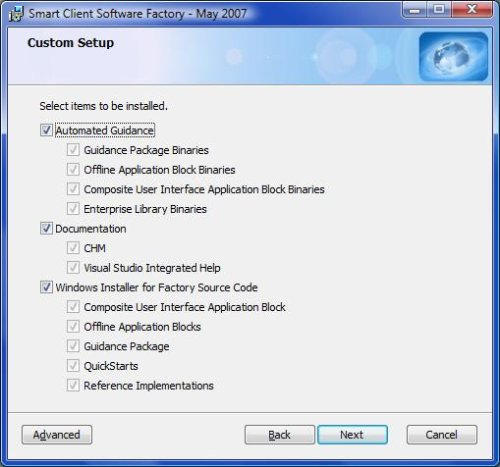Image resolution: width=500 pixels, height=467 pixels.
Task: Click the Enterprise Library Binaries label
Action: pyautogui.click(x=145, y=209)
